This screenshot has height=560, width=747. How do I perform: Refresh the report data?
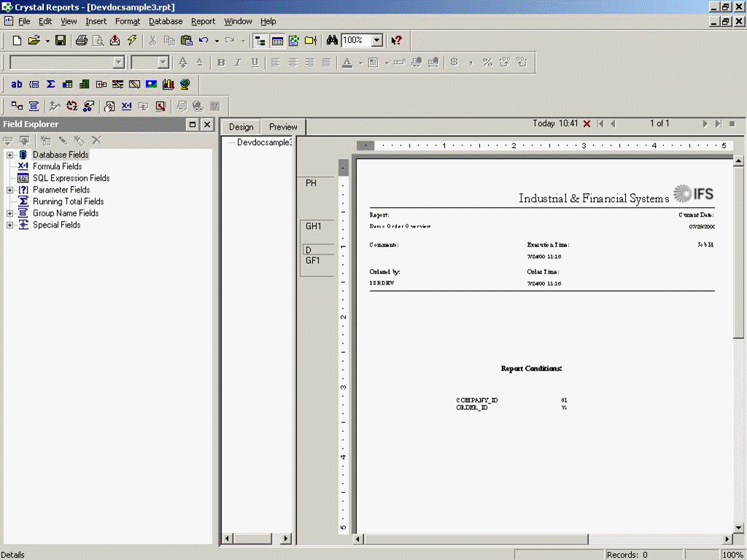click(x=133, y=40)
